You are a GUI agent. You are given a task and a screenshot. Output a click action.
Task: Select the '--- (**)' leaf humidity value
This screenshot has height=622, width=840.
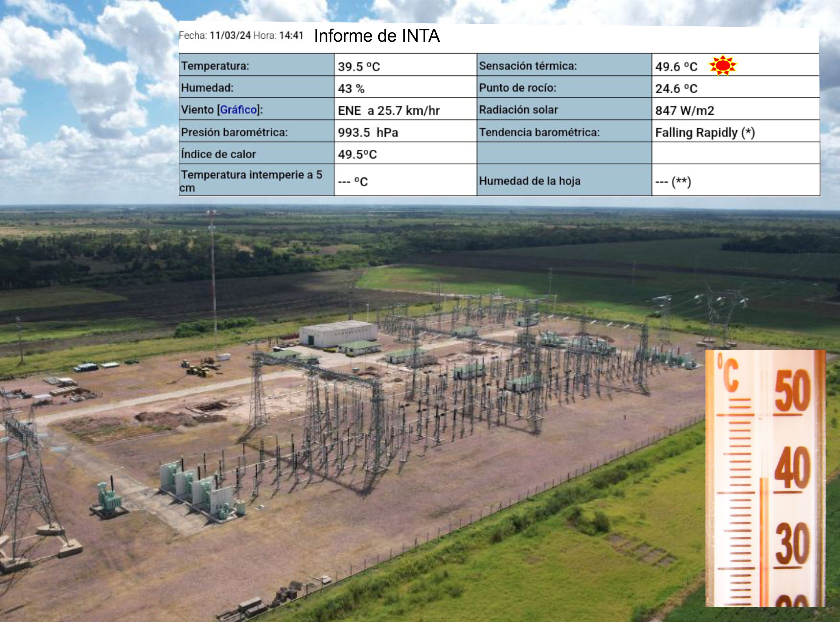pyautogui.click(x=673, y=182)
